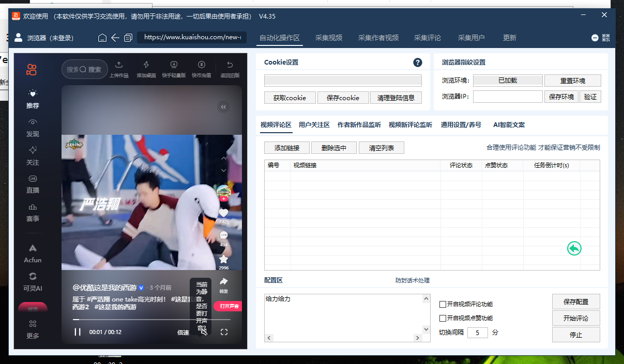Viewport: 624px width, 364px height.
Task: Go to the 关注 following section
Action: (33, 156)
